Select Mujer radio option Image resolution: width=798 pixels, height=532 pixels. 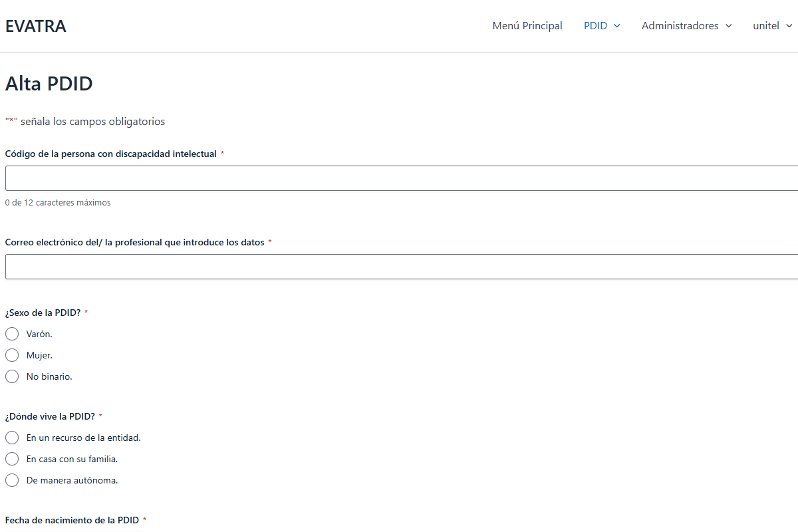click(12, 355)
